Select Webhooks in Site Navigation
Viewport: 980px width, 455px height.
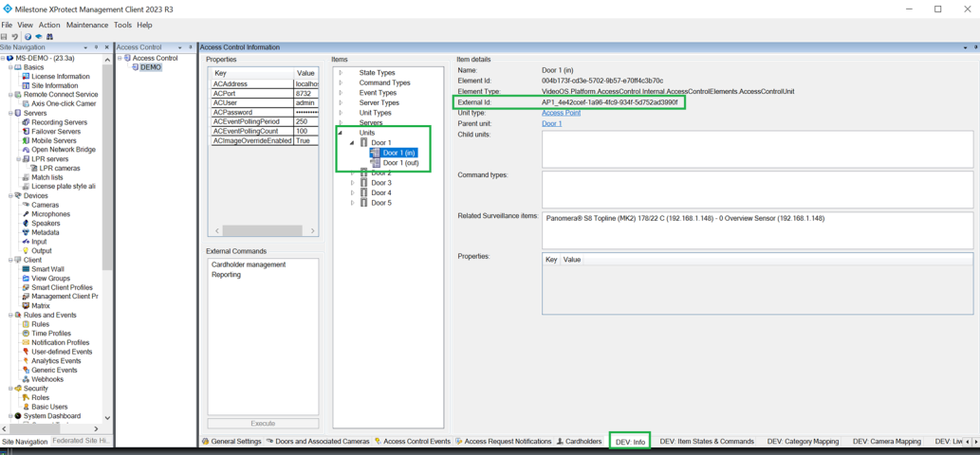[47, 379]
